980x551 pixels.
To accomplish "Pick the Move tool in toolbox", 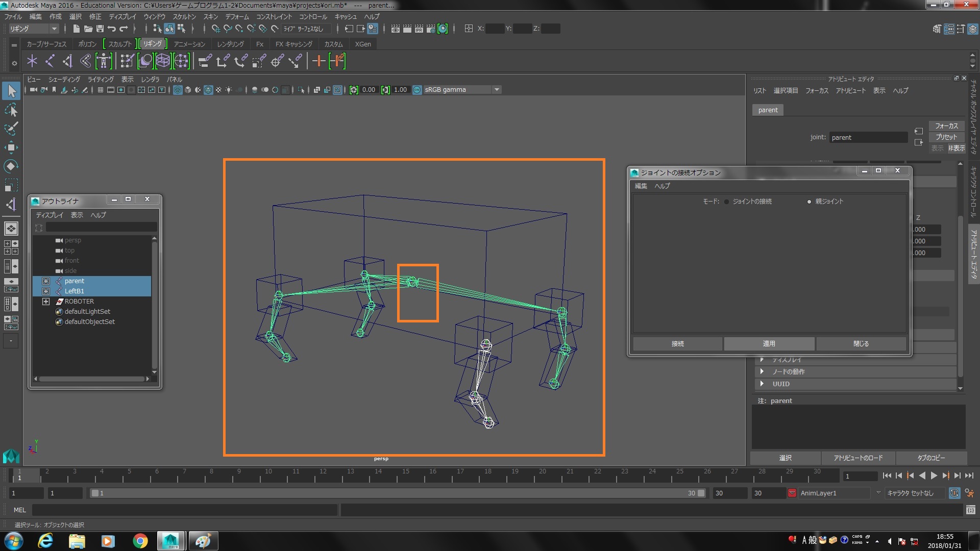I will coord(11,147).
